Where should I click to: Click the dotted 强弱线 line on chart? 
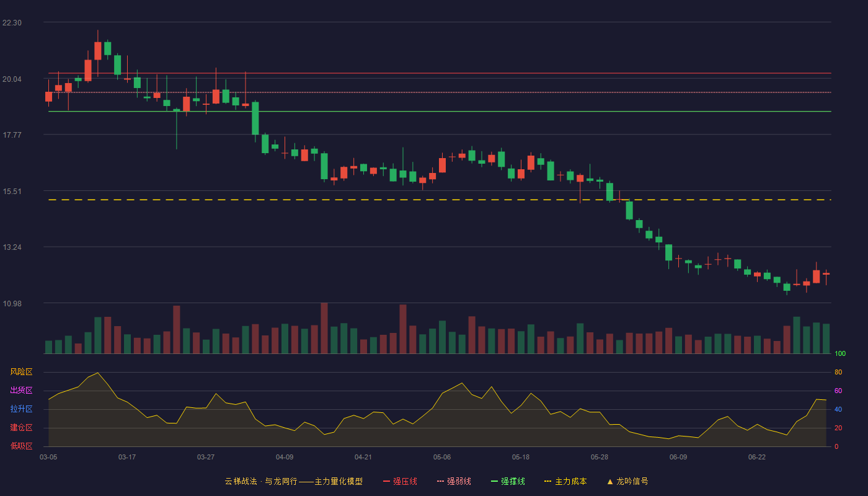pos(440,92)
